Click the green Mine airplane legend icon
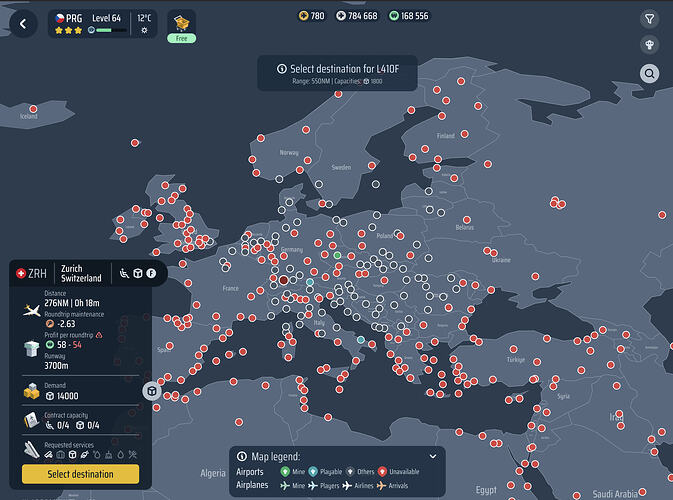This screenshot has height=500, width=673. pyautogui.click(x=285, y=485)
